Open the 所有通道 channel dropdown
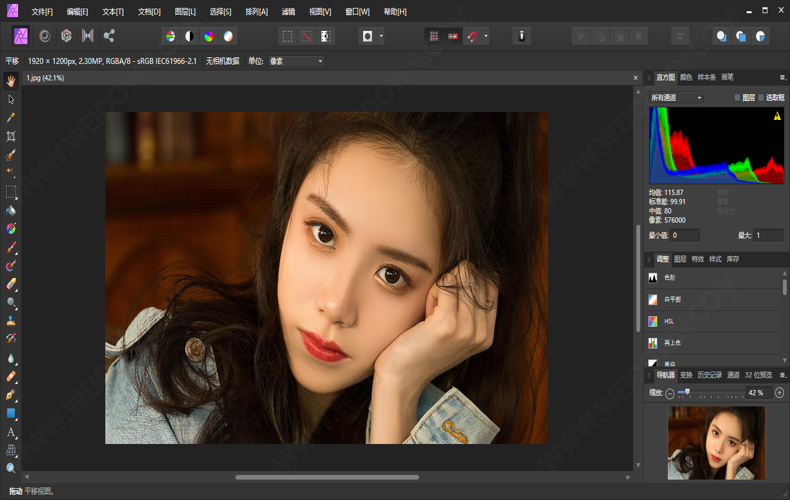 click(676, 98)
